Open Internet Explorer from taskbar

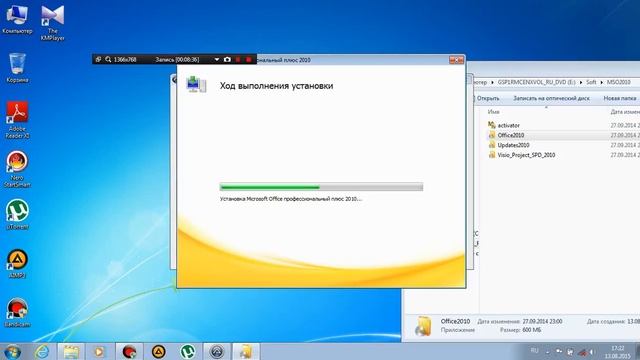click(42, 352)
